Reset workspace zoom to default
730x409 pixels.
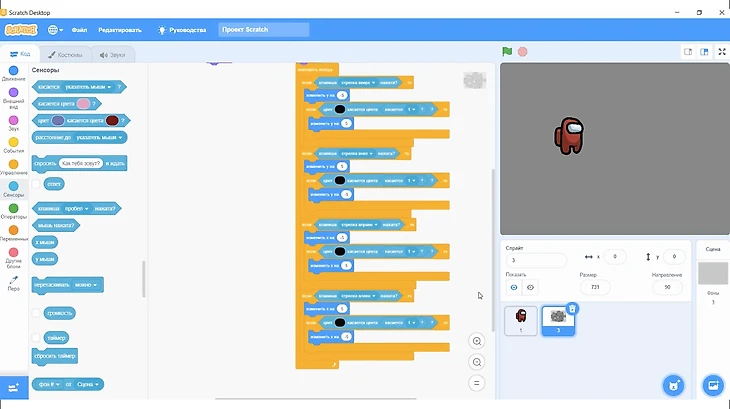point(477,383)
